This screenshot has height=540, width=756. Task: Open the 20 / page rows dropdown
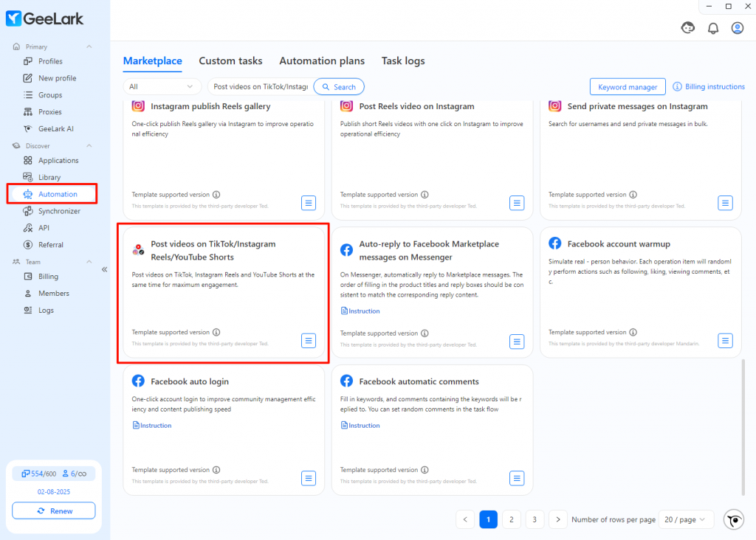tap(685, 519)
